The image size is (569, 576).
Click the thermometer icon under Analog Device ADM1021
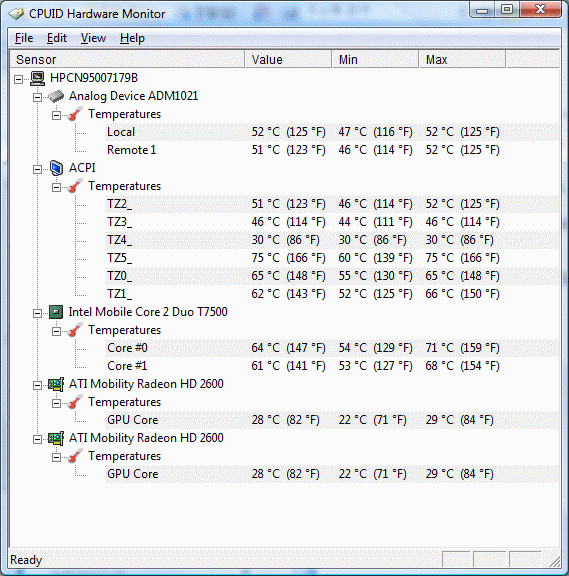(x=75, y=114)
